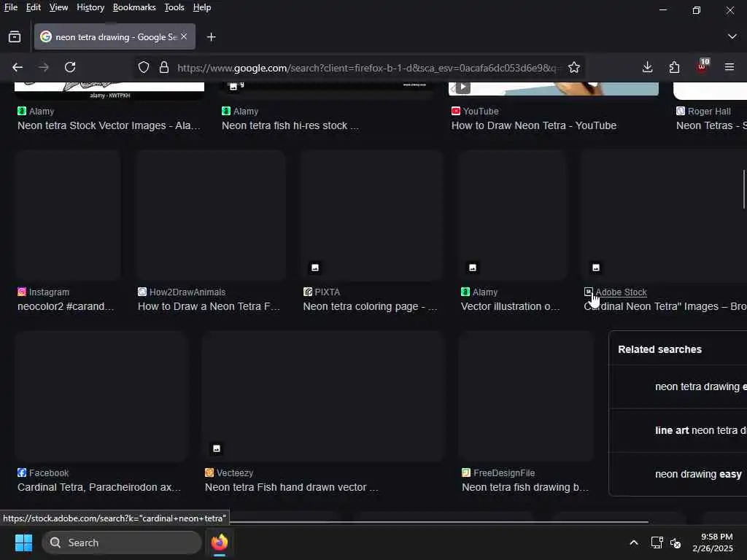Open a new tab with plus button
The image size is (747, 560).
[211, 37]
